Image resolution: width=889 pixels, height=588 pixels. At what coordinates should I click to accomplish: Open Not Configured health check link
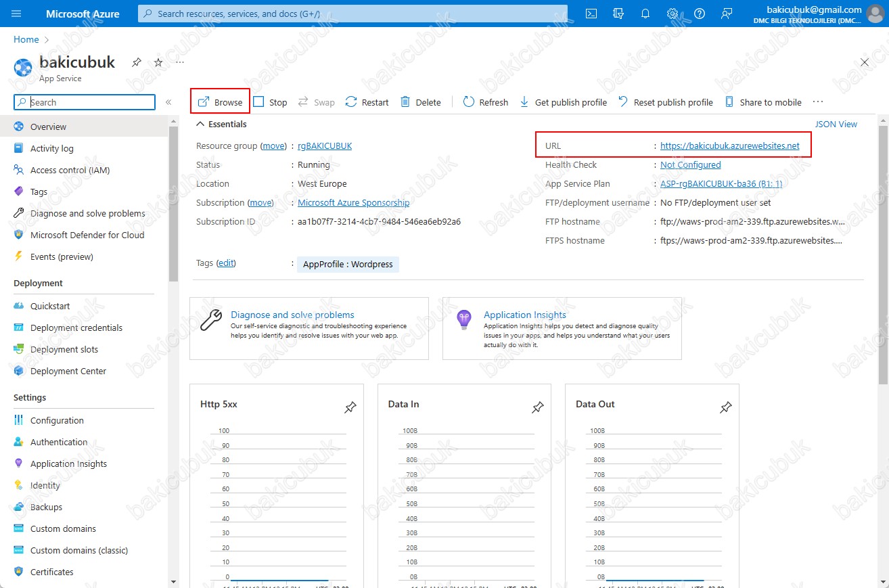[691, 164]
